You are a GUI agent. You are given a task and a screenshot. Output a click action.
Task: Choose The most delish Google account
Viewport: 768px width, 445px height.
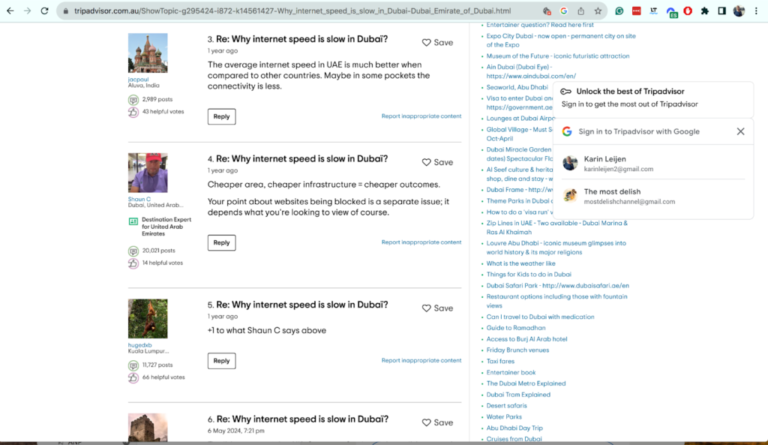click(653, 196)
